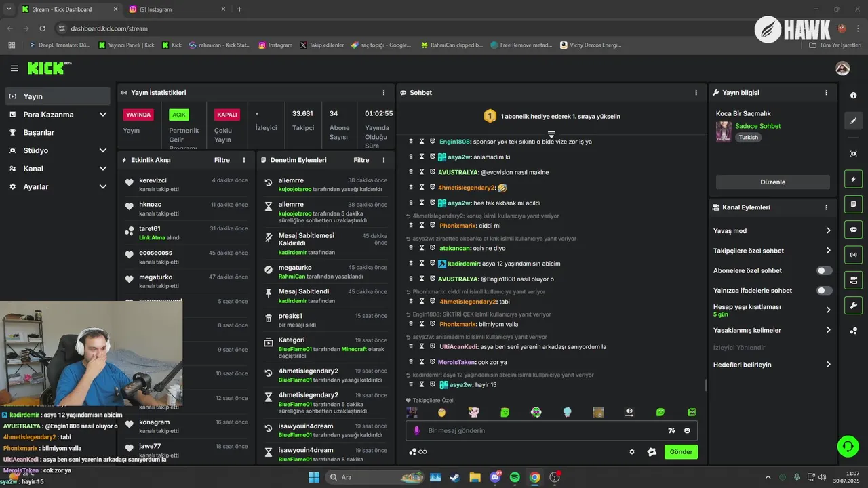This screenshot has height=488, width=868.
Task: Click the purple microphone icon in message box
Action: (416, 430)
